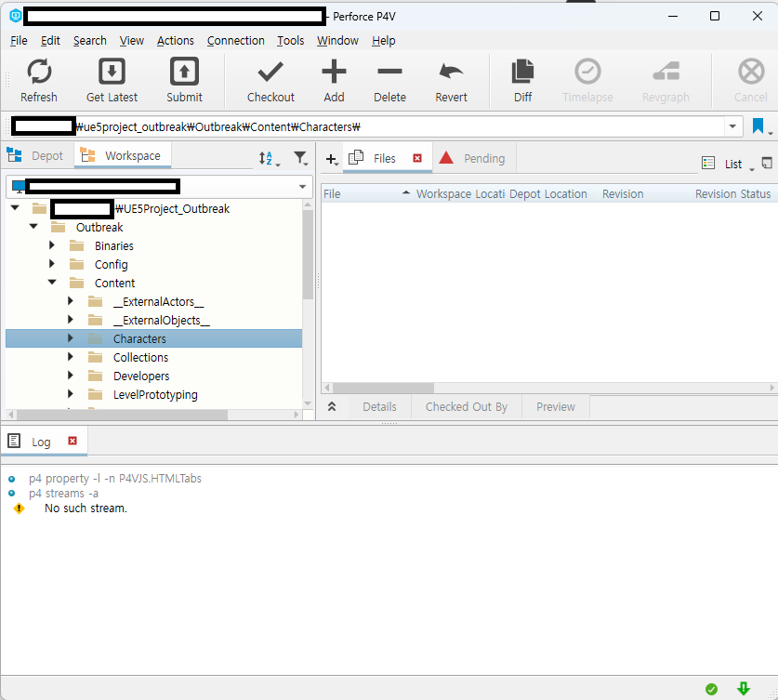
Task: Sort by the Revision column header
Action: point(645,194)
